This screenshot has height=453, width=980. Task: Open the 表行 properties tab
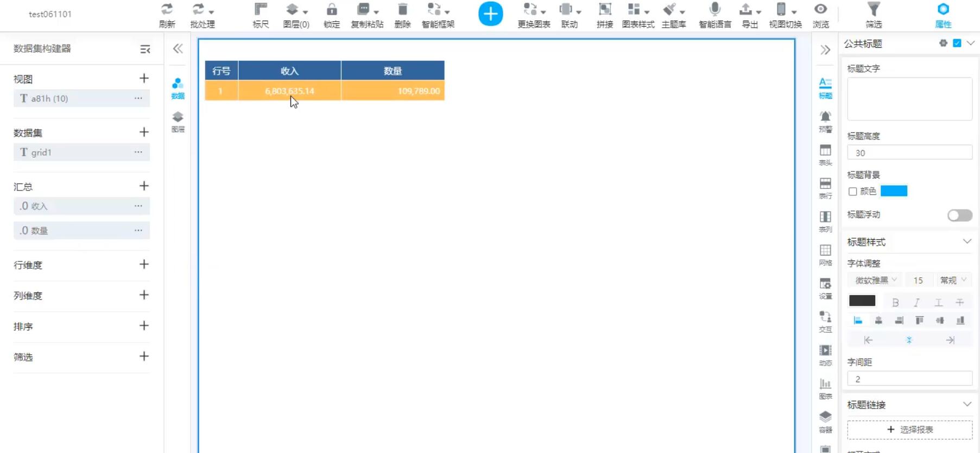tap(825, 188)
